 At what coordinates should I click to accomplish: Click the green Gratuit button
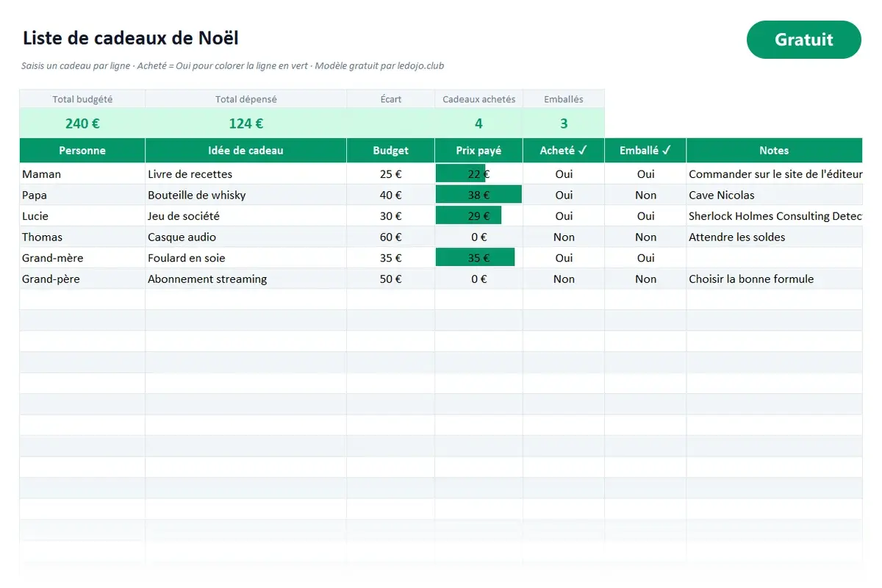pyautogui.click(x=803, y=40)
